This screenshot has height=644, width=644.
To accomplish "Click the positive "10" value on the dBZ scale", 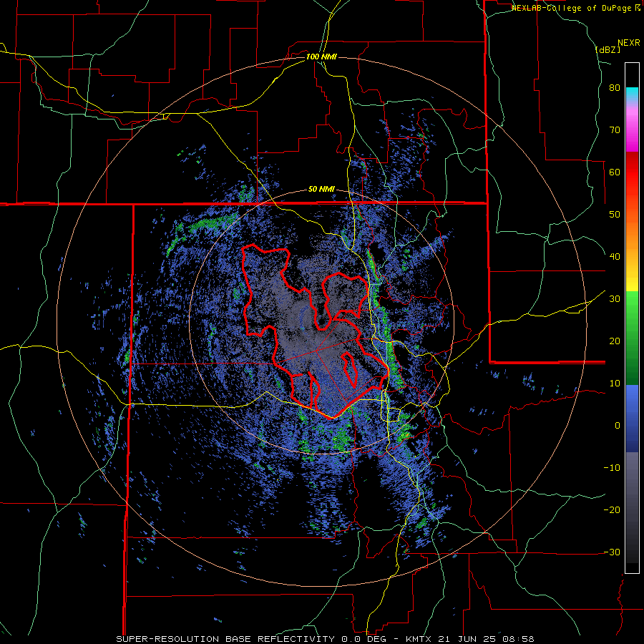I will (x=615, y=384).
